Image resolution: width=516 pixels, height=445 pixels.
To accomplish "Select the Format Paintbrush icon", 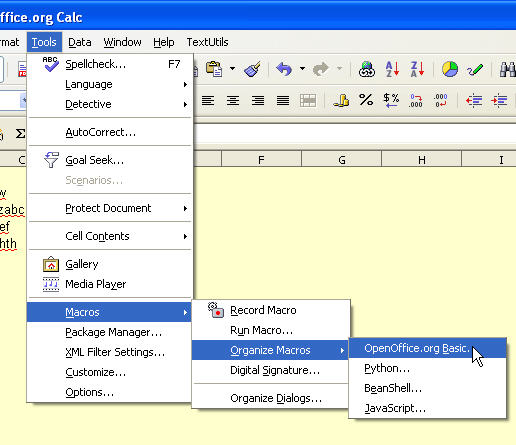I will click(252, 69).
